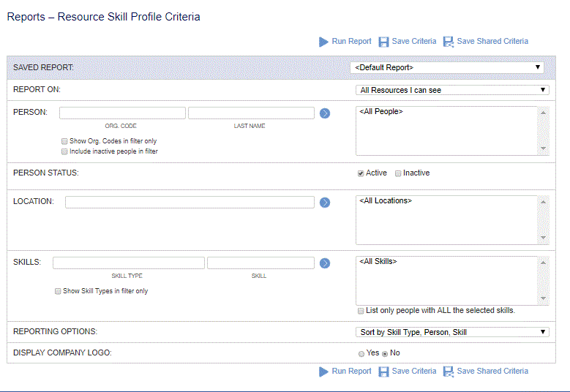This screenshot has height=392, width=570.
Task: Open the Report On dropdown
Action: pos(452,90)
